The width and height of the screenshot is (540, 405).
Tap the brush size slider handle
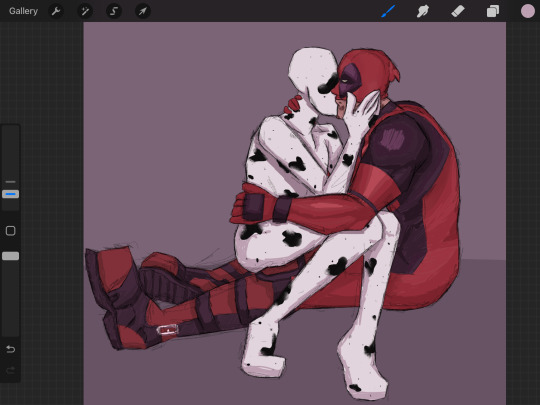(x=10, y=194)
